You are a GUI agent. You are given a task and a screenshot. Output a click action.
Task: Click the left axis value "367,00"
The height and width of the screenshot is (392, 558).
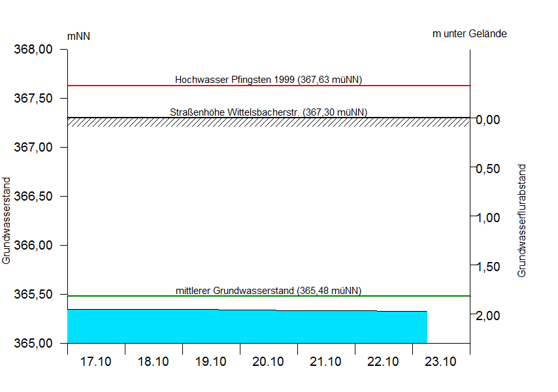coord(33,147)
